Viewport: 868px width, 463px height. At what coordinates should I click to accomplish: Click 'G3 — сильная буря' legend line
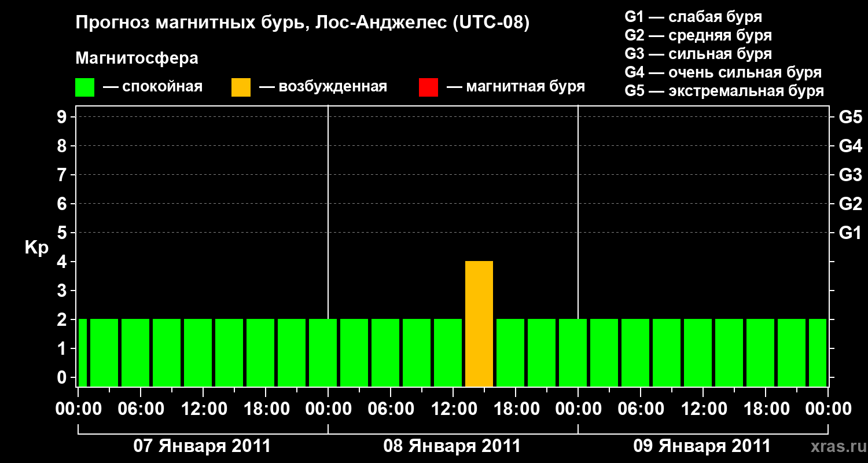698,54
